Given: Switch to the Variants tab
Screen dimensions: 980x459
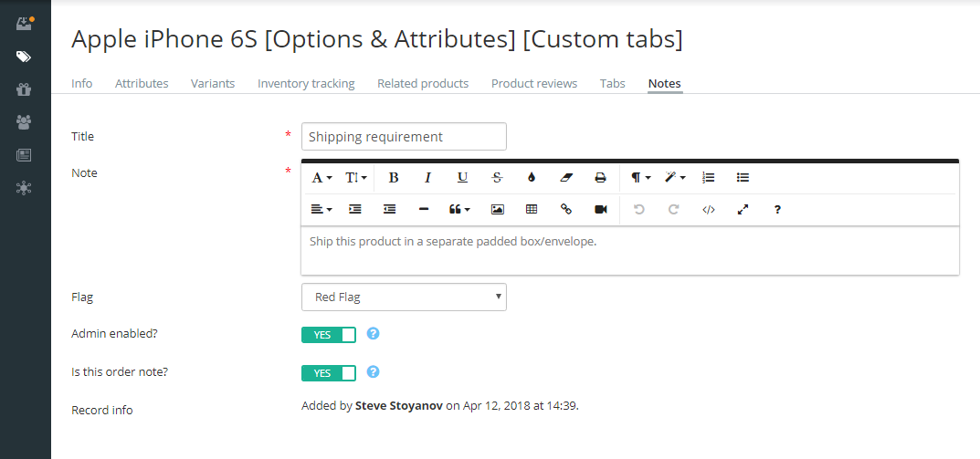Looking at the screenshot, I should click(x=213, y=84).
